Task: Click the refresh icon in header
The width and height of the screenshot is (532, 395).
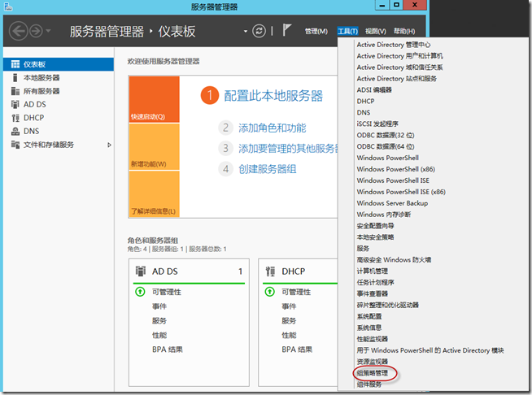Action: [259, 31]
